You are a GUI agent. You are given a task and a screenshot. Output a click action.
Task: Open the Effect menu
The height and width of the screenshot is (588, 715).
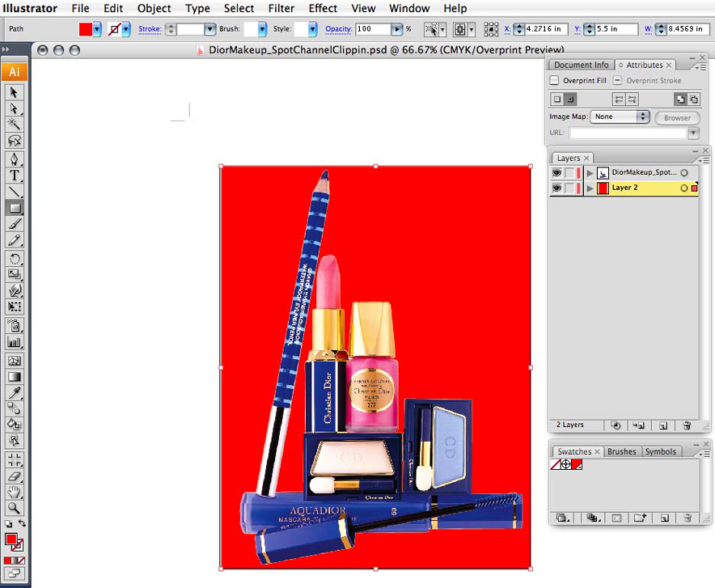[323, 8]
